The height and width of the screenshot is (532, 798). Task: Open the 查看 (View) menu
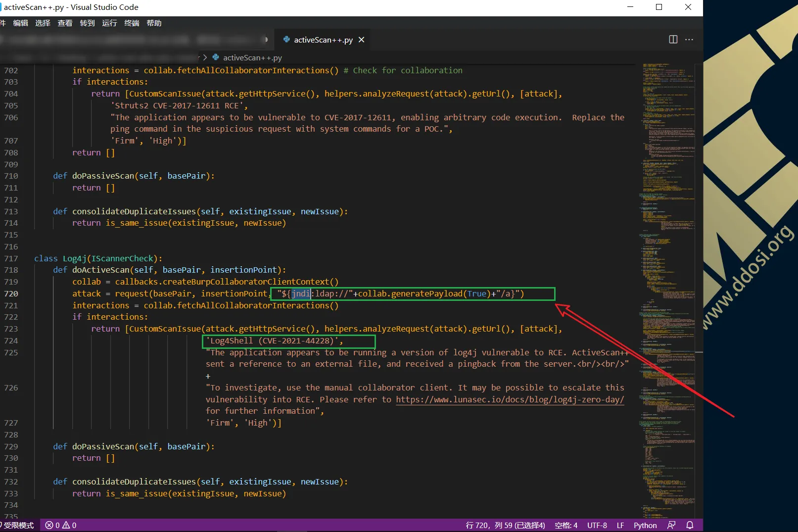click(x=65, y=23)
